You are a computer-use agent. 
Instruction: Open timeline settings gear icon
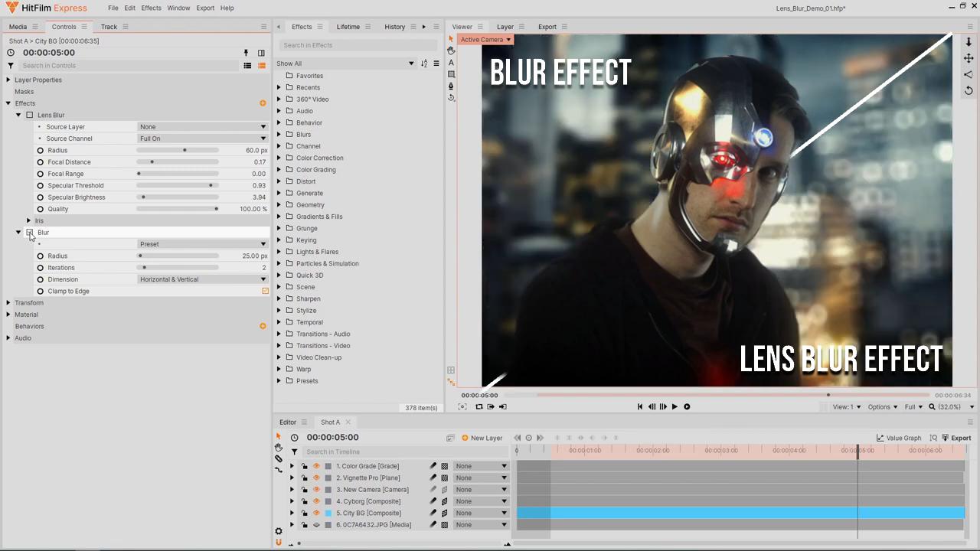click(279, 531)
